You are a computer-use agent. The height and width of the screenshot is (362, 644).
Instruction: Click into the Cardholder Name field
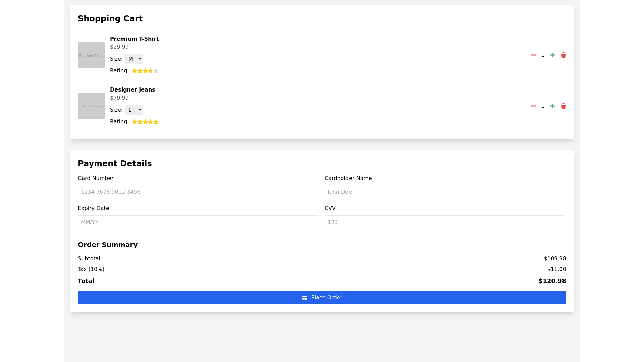(x=445, y=192)
